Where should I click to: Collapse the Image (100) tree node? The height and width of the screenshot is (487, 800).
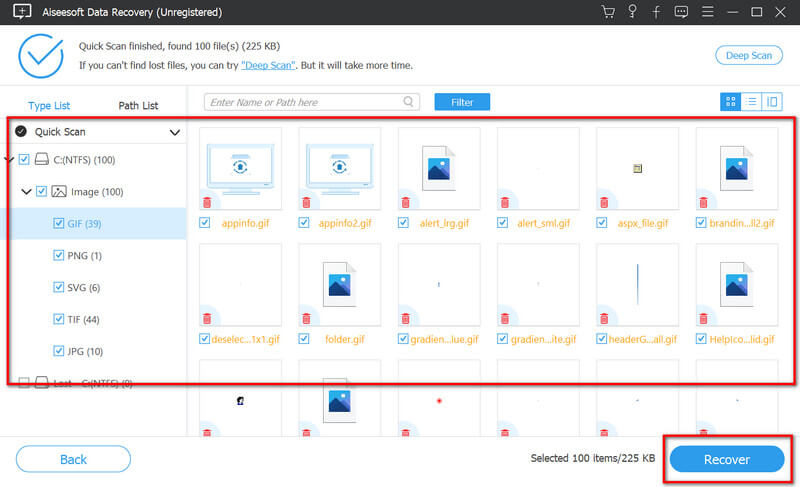pos(26,192)
